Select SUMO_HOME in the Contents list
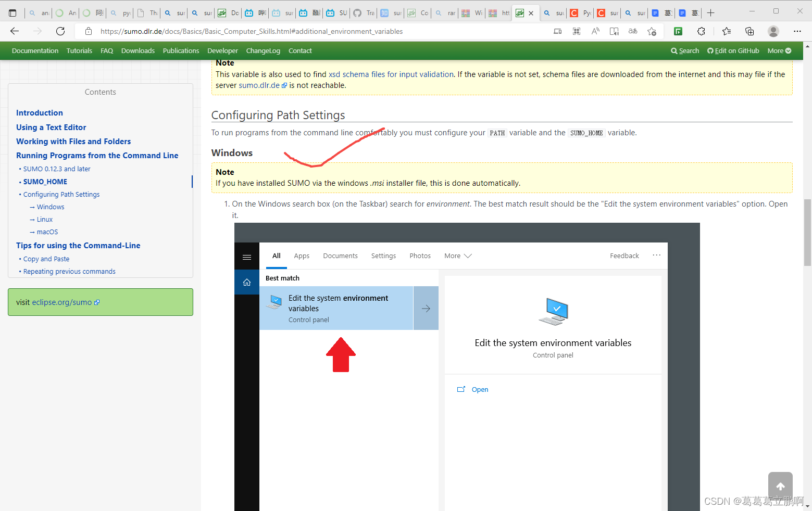 coord(45,182)
